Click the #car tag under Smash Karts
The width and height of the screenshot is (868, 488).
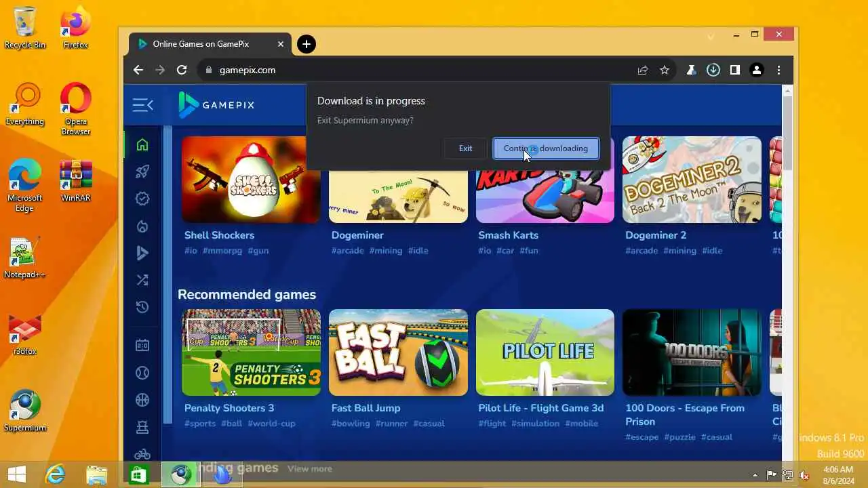click(505, 251)
